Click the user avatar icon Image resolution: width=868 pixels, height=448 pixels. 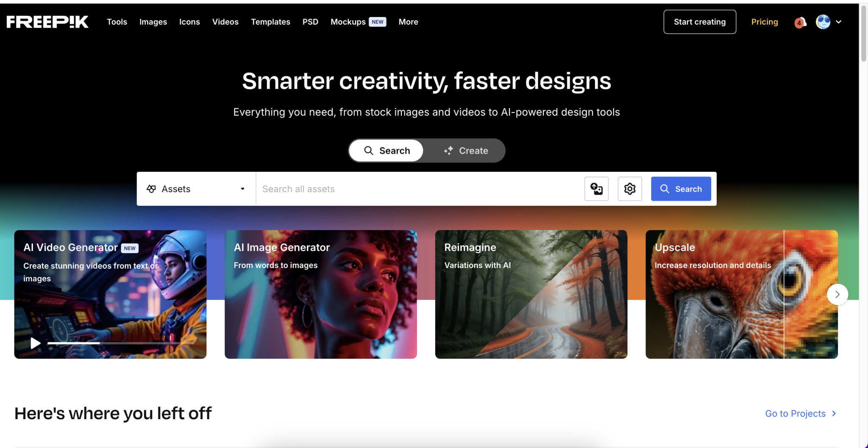click(823, 22)
